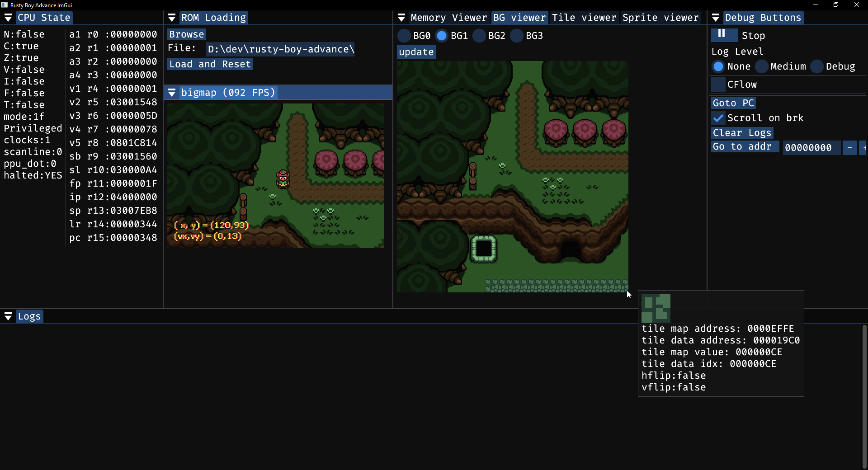Image resolution: width=868 pixels, height=470 pixels.
Task: Select the BG3 radio button
Action: (517, 36)
